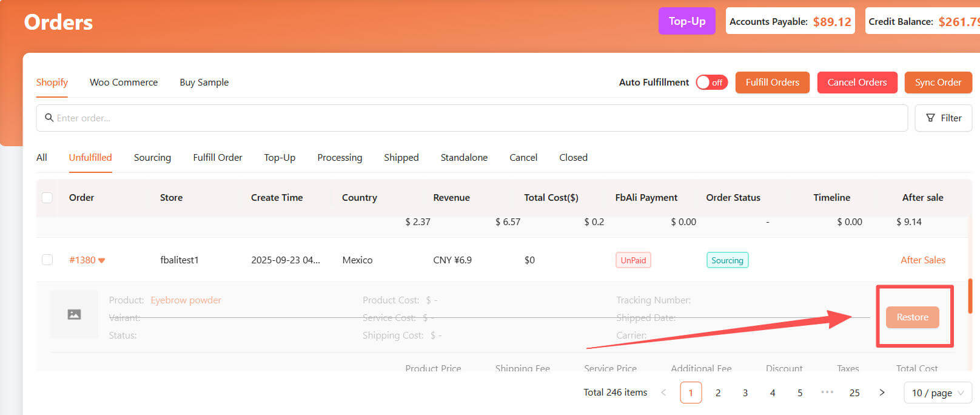Check the select-all orders checkbox
Image resolution: width=980 pixels, height=415 pixels.
(47, 198)
